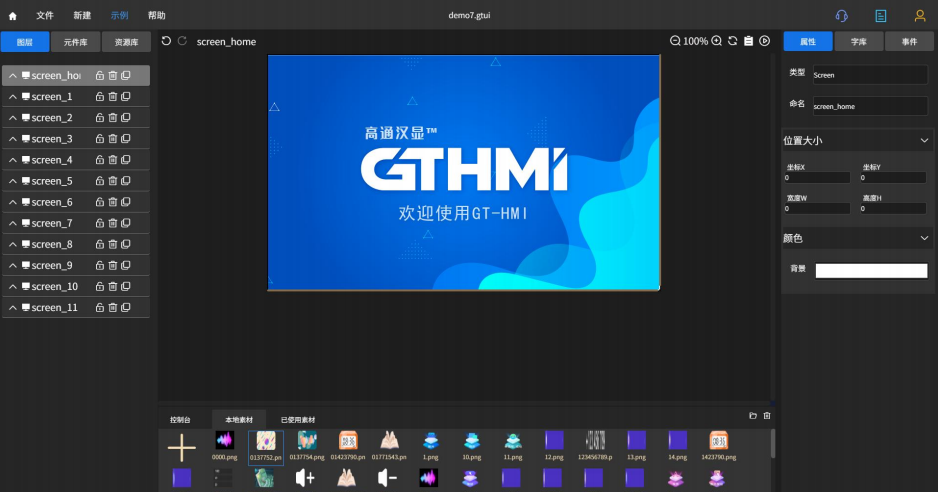Toggle lock on the screen_home layer
This screenshot has width=938, height=492.
[x=100, y=75]
